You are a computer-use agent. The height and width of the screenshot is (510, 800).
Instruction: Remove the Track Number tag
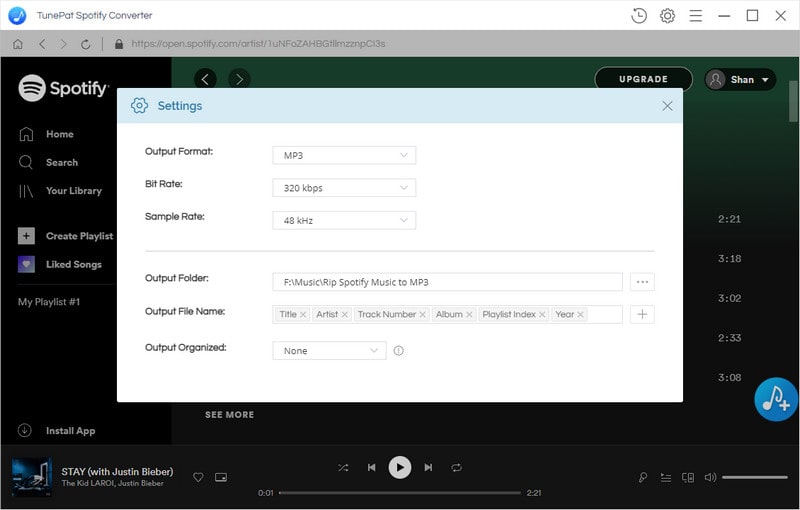pyautogui.click(x=422, y=315)
